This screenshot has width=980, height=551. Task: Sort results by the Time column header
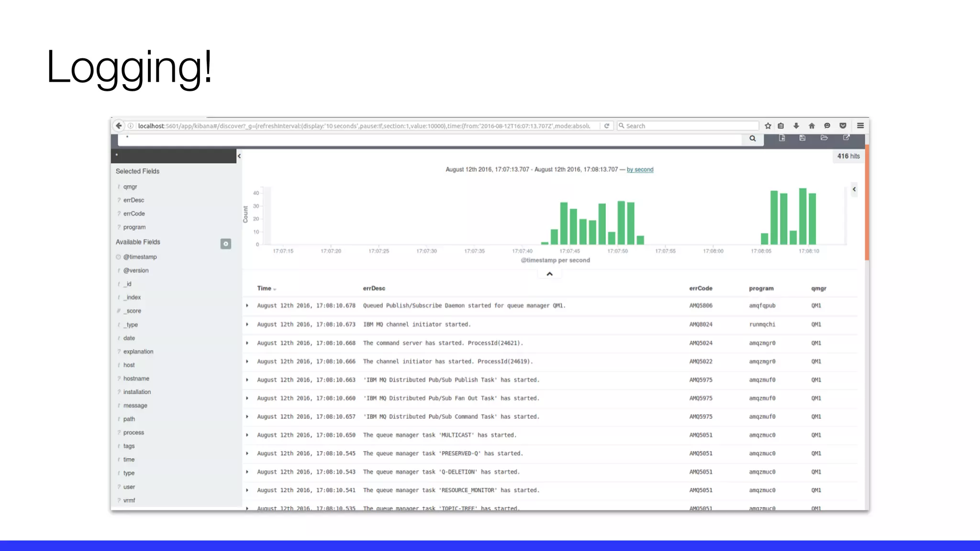[x=264, y=288]
